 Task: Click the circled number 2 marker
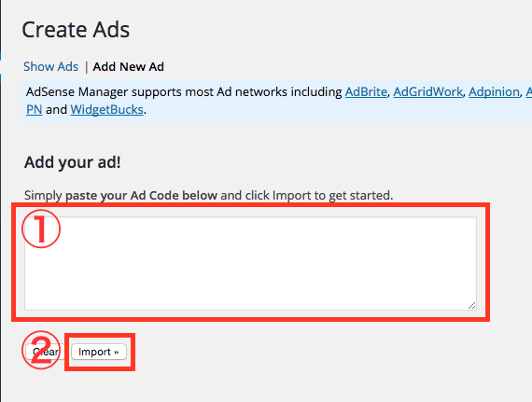41,350
